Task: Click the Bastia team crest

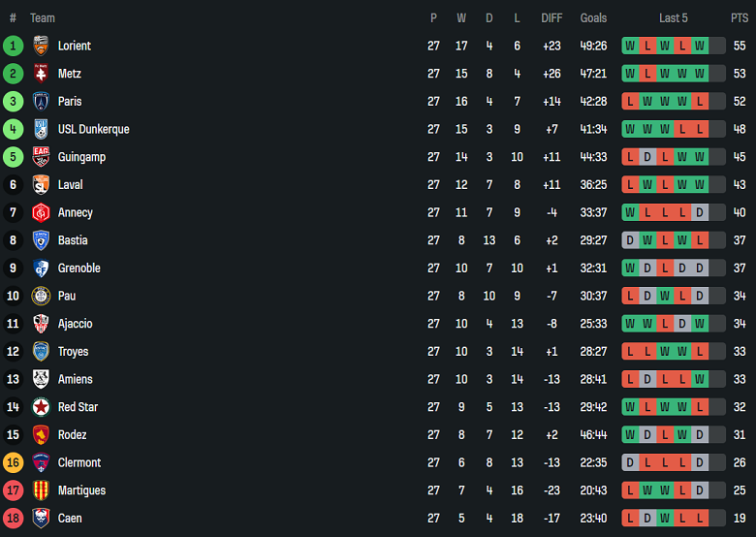Action: tap(41, 240)
